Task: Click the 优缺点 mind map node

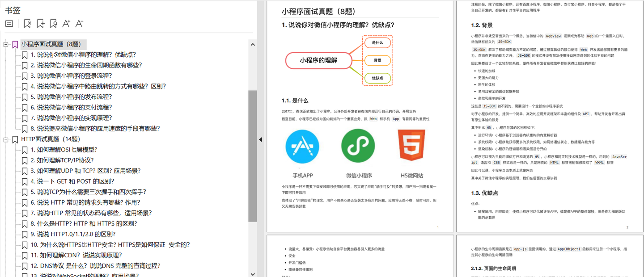Action: tap(377, 78)
